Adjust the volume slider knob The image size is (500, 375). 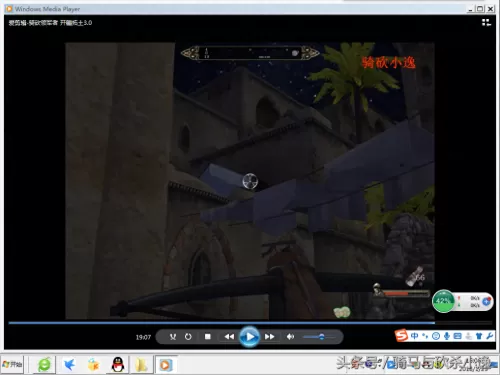click(321, 337)
